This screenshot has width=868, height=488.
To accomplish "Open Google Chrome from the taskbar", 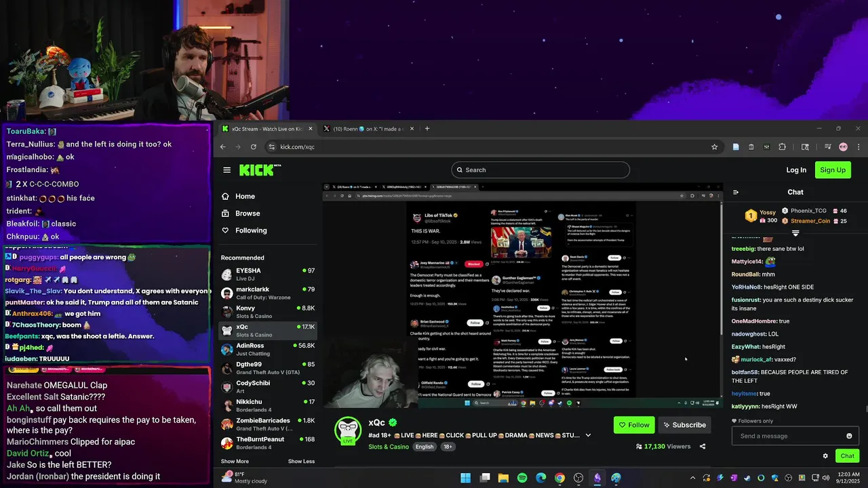I will (559, 478).
